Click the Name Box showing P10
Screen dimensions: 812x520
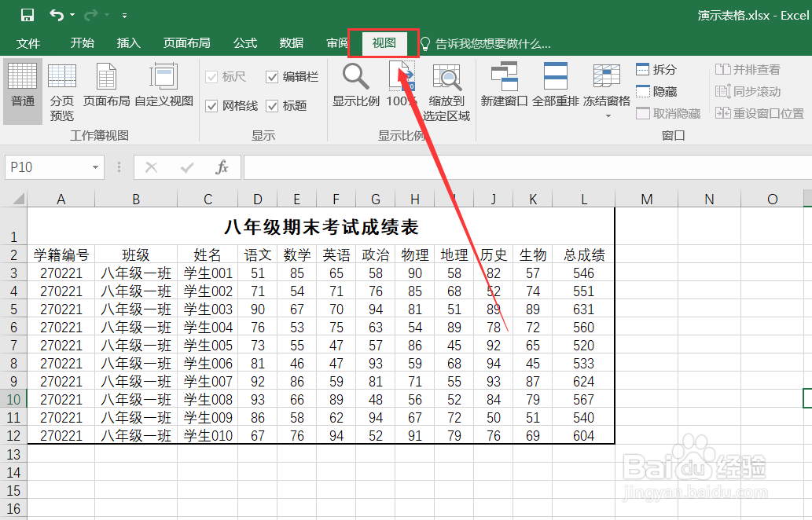point(47,167)
